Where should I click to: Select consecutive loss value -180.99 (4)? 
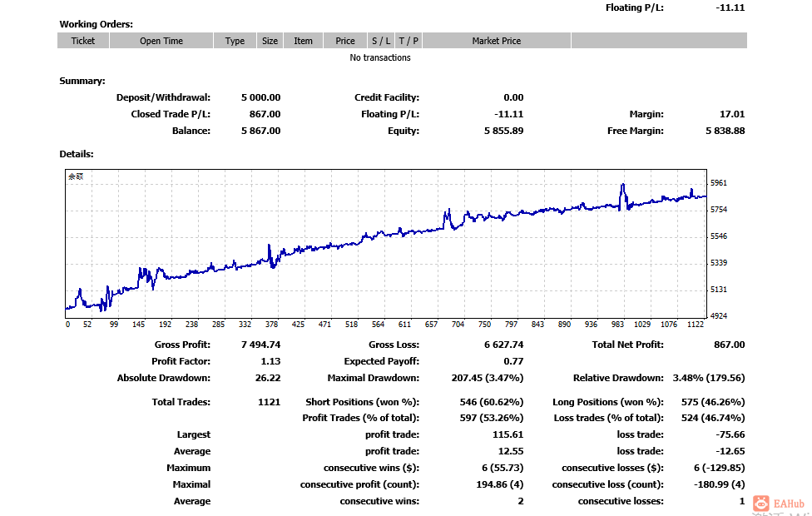click(720, 484)
